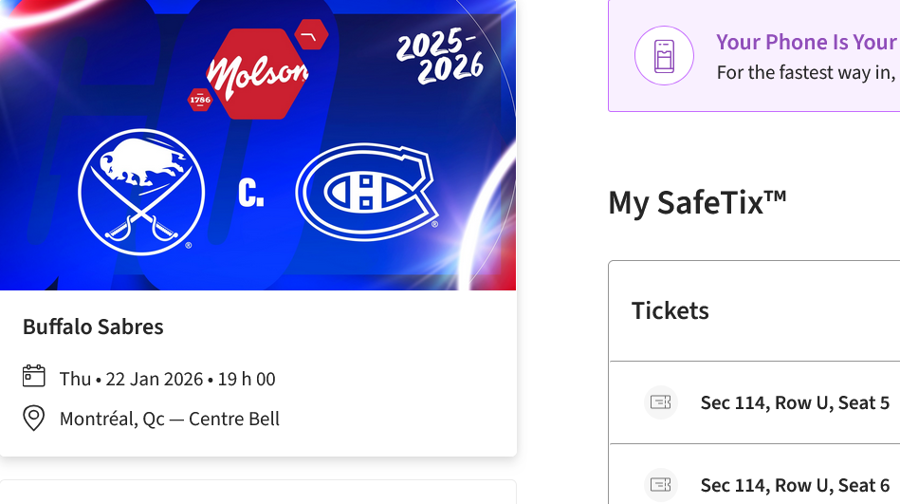900x504 pixels.
Task: Click the Montréal, Qc — Centre Bell venue text
Action: [x=169, y=419]
